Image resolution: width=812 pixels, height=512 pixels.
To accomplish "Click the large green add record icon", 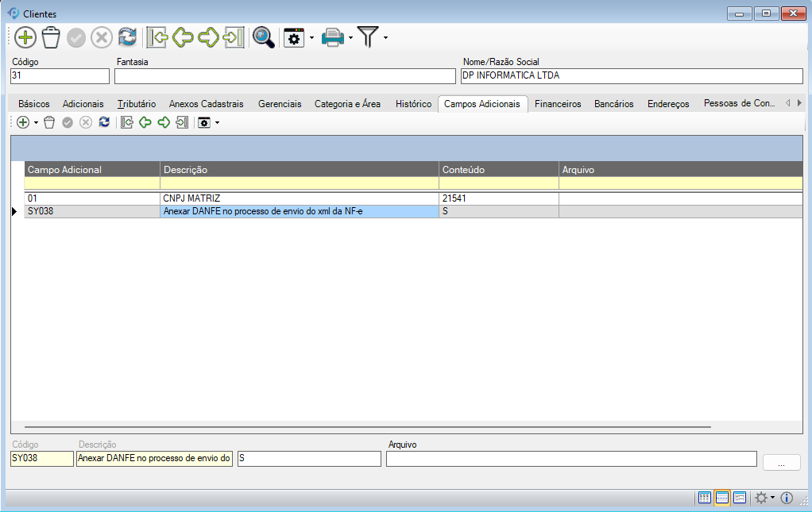I will 25,37.
